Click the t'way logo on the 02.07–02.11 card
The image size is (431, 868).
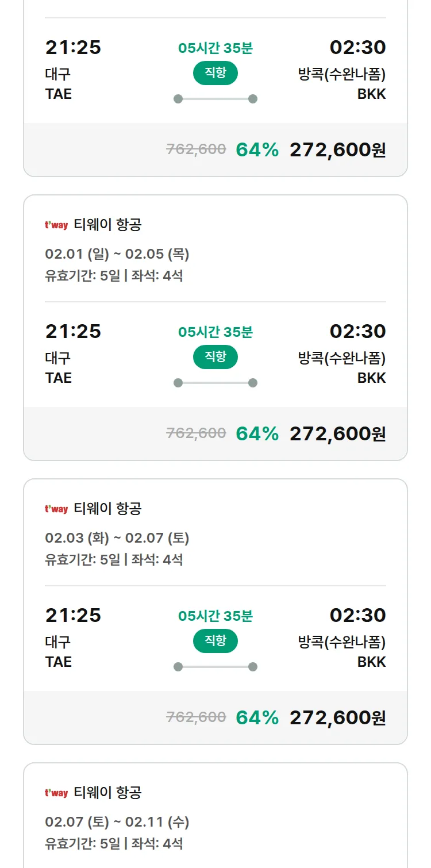pyautogui.click(x=56, y=793)
